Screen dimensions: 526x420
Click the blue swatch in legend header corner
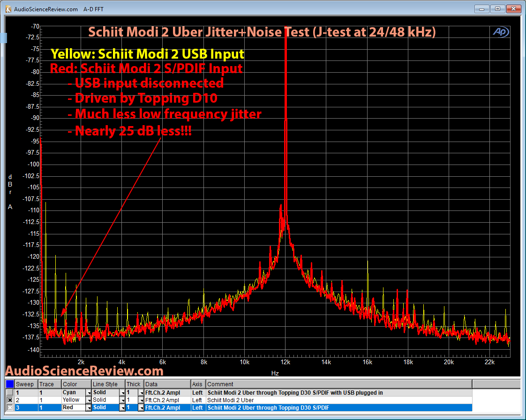[10, 384]
